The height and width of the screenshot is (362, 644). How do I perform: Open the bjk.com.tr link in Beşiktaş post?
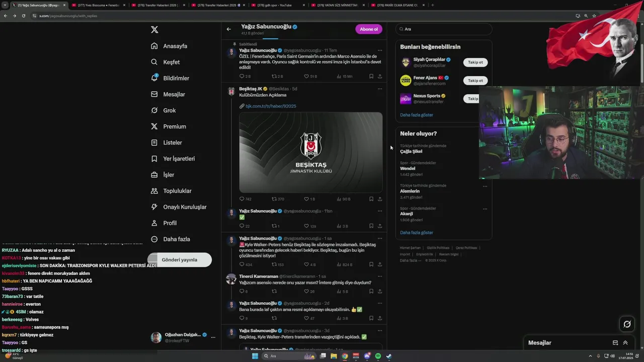pyautogui.click(x=271, y=106)
